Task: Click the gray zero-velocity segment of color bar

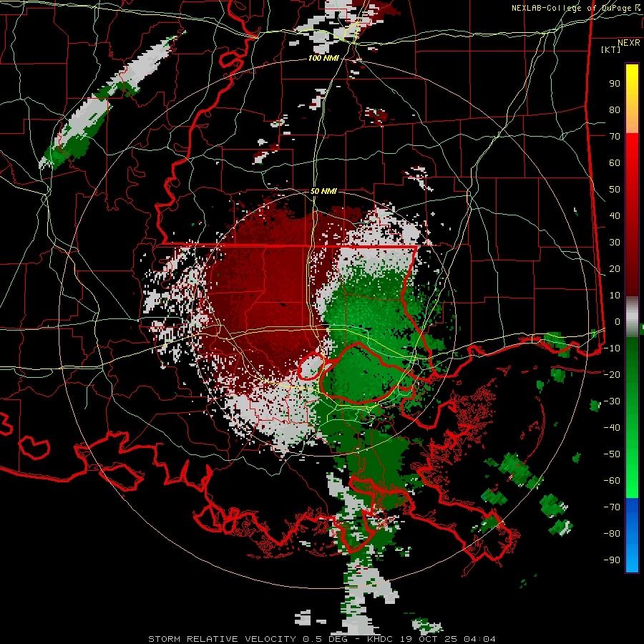Action: click(632, 317)
